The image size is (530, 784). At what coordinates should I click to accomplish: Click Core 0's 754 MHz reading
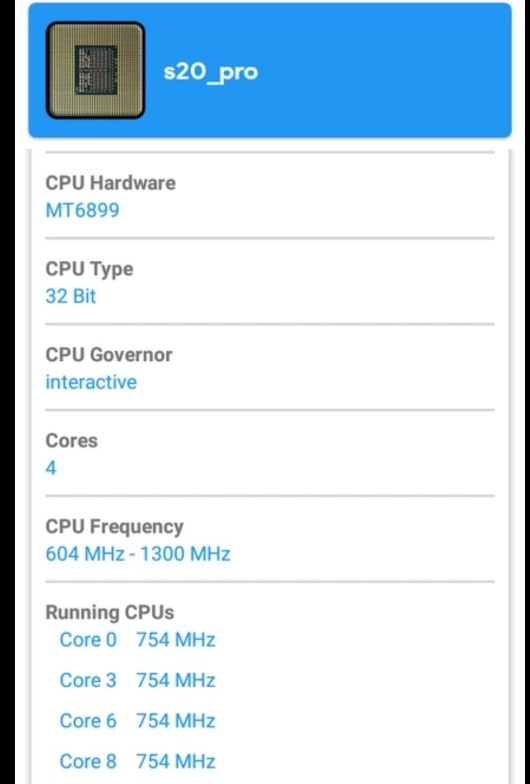(176, 640)
